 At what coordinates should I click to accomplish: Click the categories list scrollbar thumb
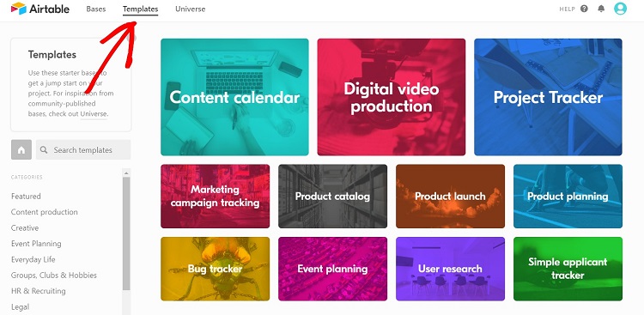pos(126,233)
